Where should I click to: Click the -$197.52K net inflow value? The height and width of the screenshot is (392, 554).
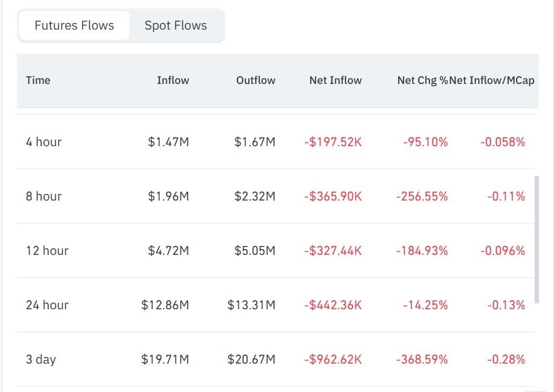(x=333, y=142)
